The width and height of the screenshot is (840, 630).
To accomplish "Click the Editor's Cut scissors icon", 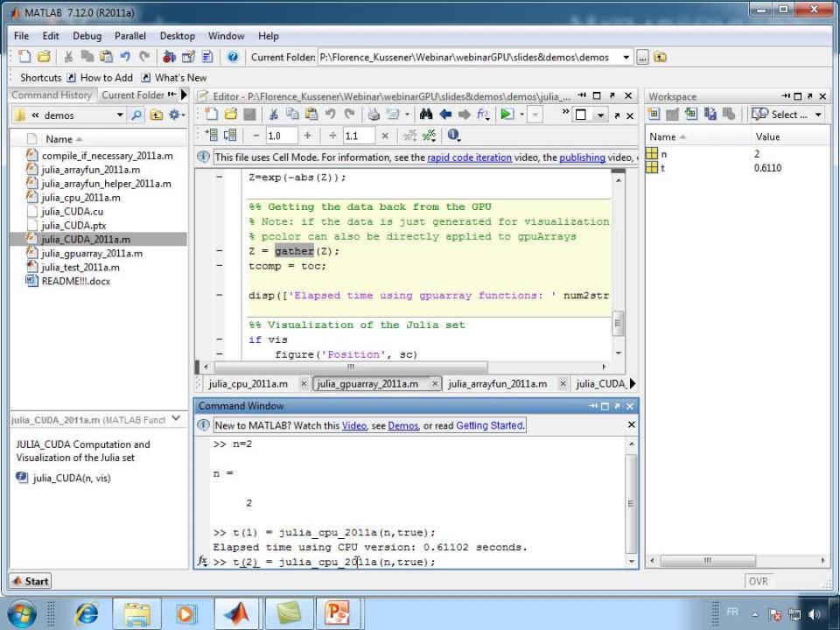I will [273, 114].
